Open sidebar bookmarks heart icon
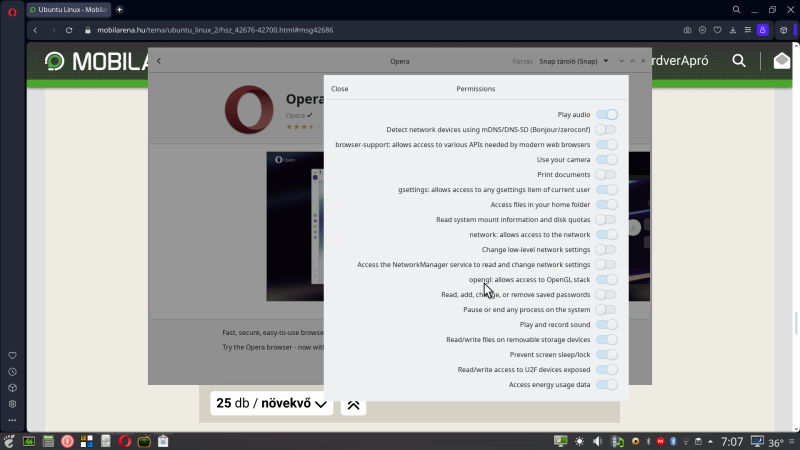This screenshot has width=800, height=450. pyautogui.click(x=12, y=356)
